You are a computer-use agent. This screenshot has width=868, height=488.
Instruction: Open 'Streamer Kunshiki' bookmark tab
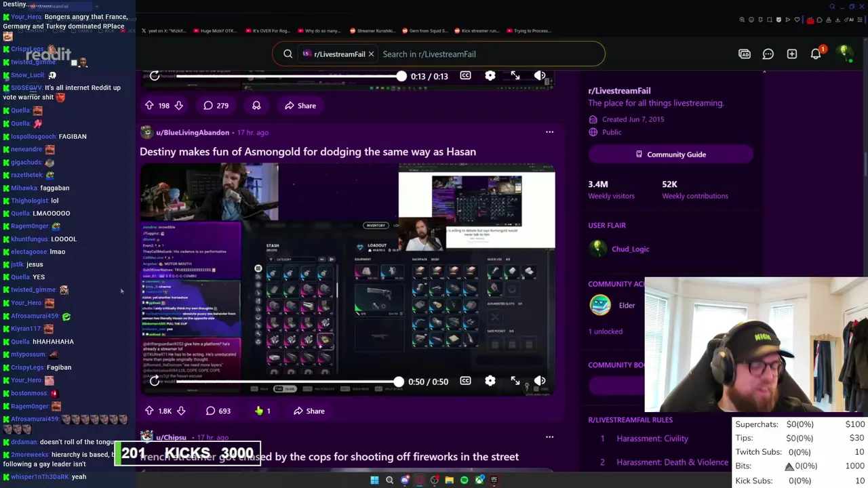372,30
